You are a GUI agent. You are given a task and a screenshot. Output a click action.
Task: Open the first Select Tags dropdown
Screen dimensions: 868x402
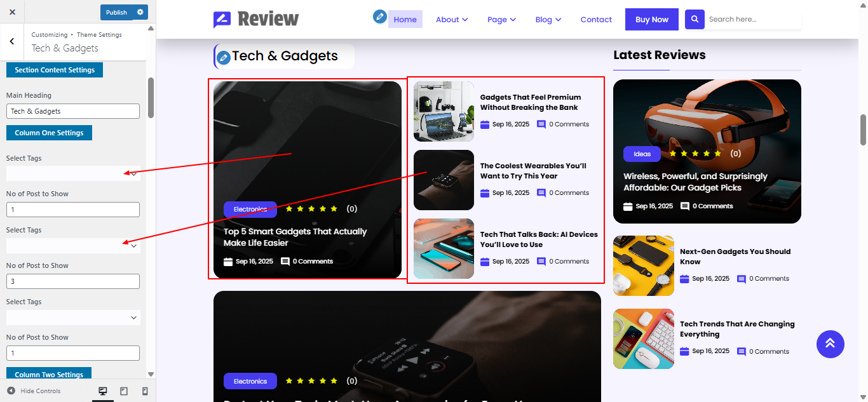click(x=73, y=173)
